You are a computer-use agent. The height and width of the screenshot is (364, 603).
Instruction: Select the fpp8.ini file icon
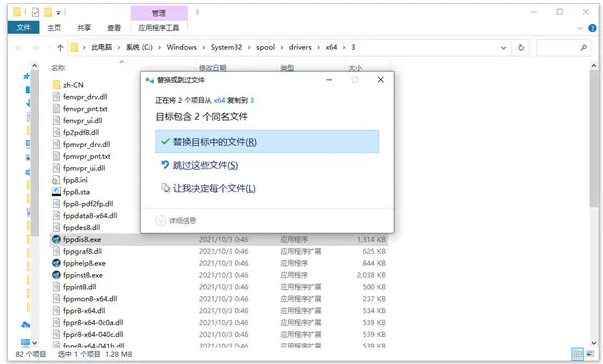57,180
